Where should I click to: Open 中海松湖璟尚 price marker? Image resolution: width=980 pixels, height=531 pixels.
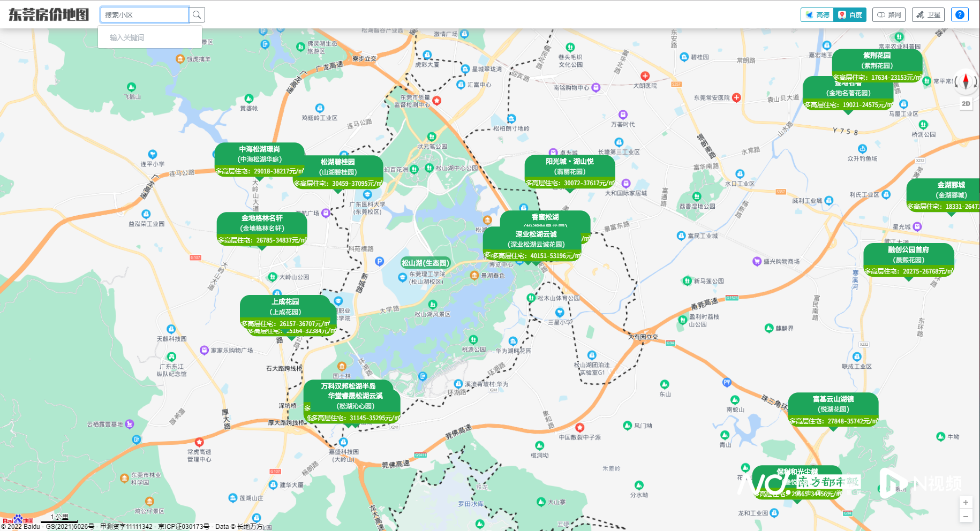pos(259,160)
